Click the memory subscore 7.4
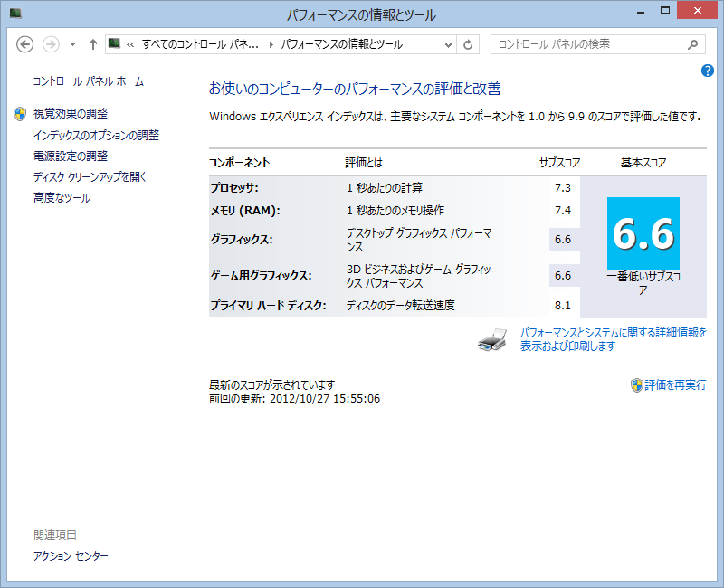724x588 pixels. tap(563, 211)
